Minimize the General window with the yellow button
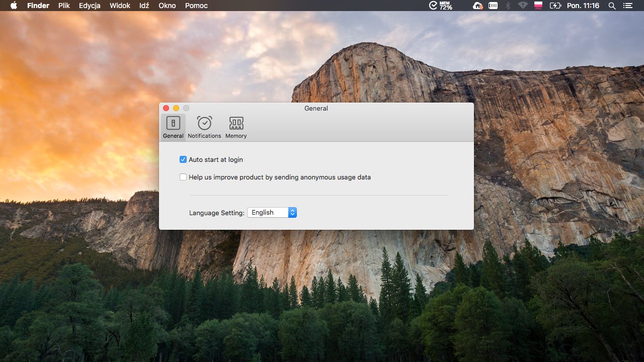The width and height of the screenshot is (644, 362). tap(176, 108)
